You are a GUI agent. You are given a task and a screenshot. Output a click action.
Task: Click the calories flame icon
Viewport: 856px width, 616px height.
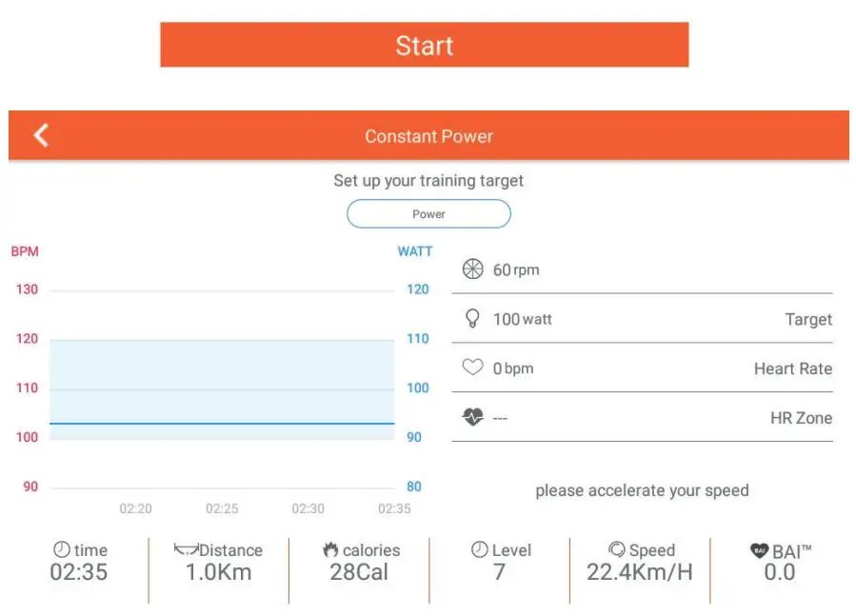[x=330, y=550]
